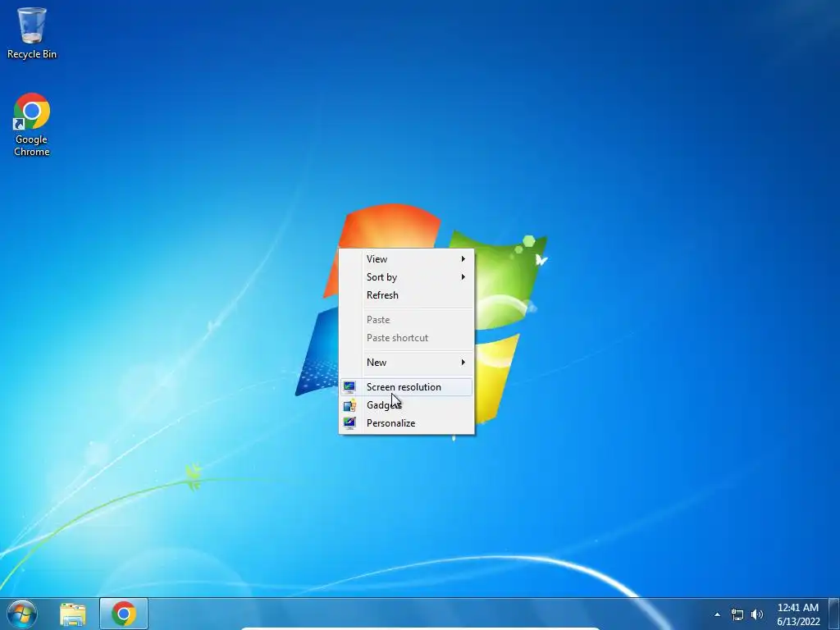Click the Show desktop strip on the taskbar
This screenshot has height=630, width=840.
point(834,614)
